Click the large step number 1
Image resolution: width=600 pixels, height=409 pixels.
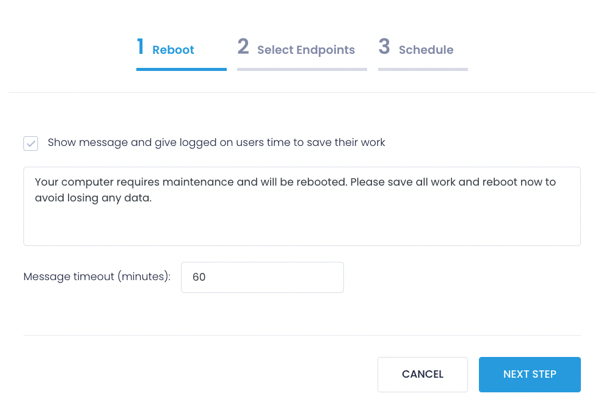pos(140,47)
